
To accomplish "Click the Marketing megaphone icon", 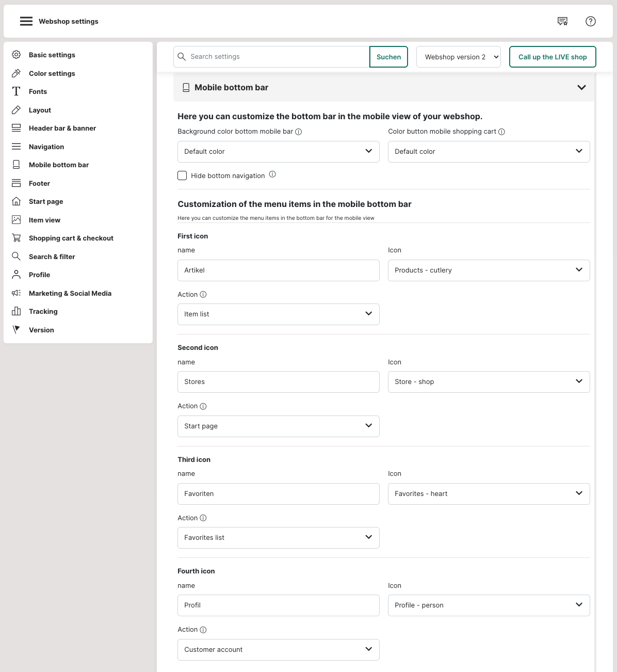I will click(x=17, y=293).
